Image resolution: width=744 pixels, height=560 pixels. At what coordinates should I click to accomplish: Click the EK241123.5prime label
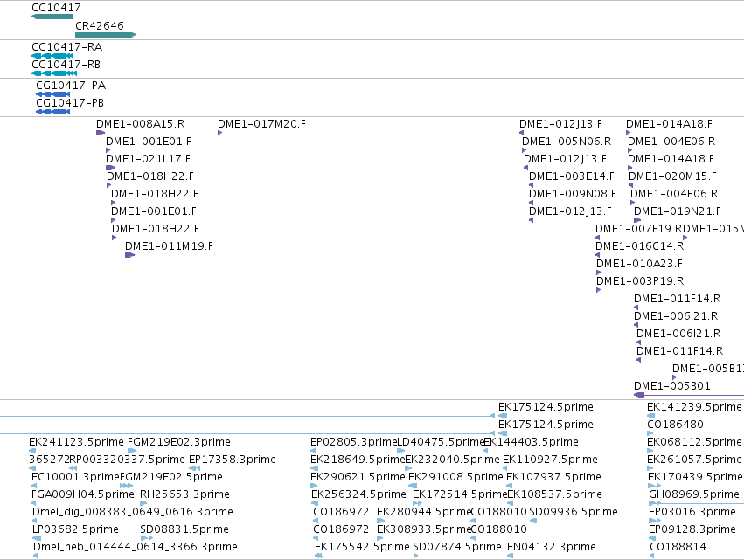76,442
